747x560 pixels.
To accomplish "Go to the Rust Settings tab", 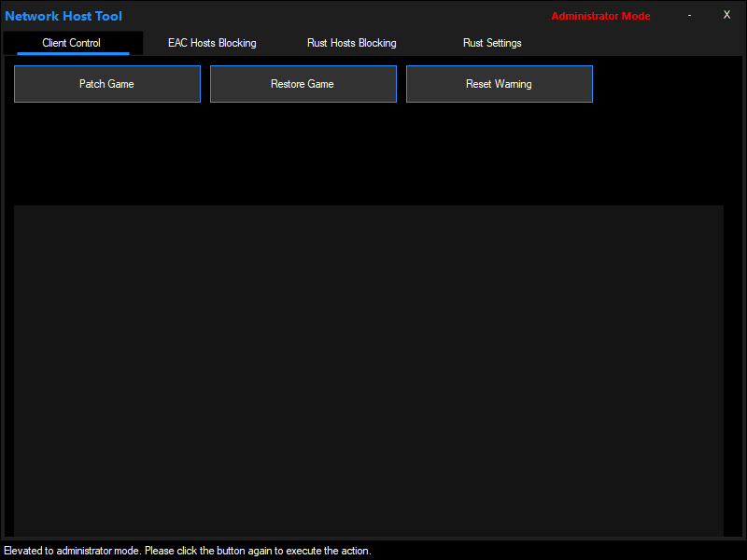I will tap(492, 43).
